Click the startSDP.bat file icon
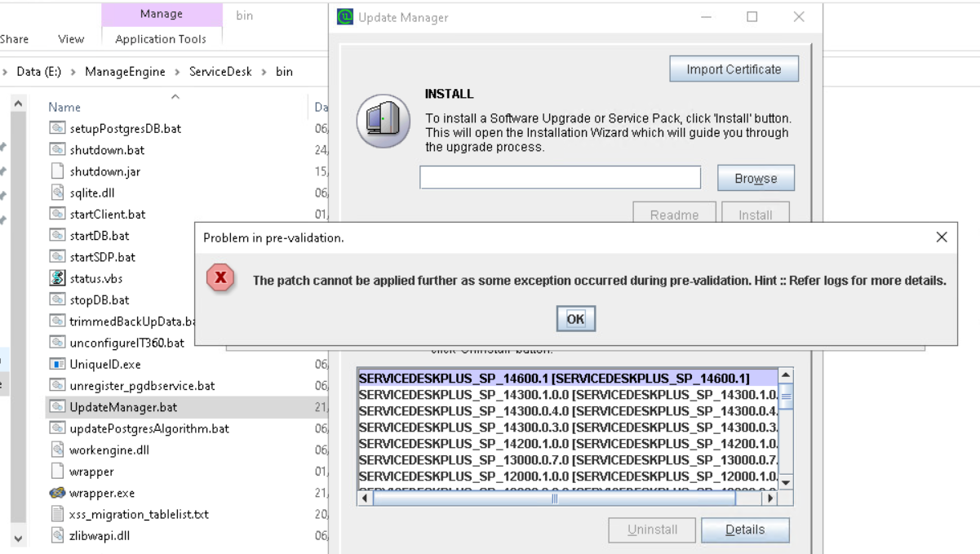Viewport: 980px width, 554px height. click(57, 257)
